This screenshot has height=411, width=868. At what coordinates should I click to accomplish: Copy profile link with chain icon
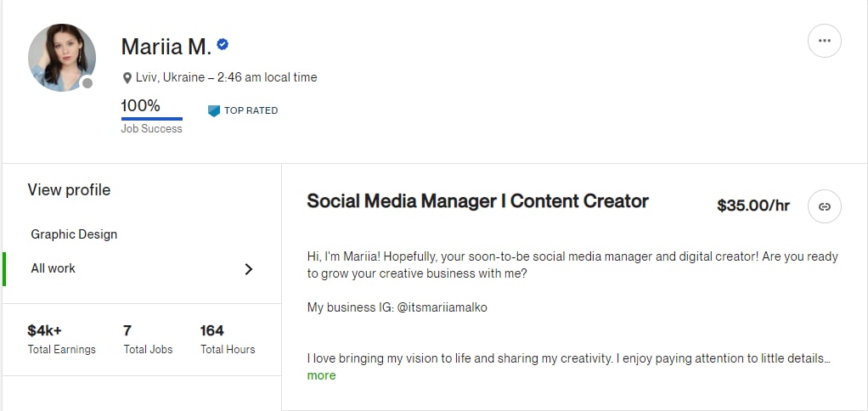pos(825,206)
